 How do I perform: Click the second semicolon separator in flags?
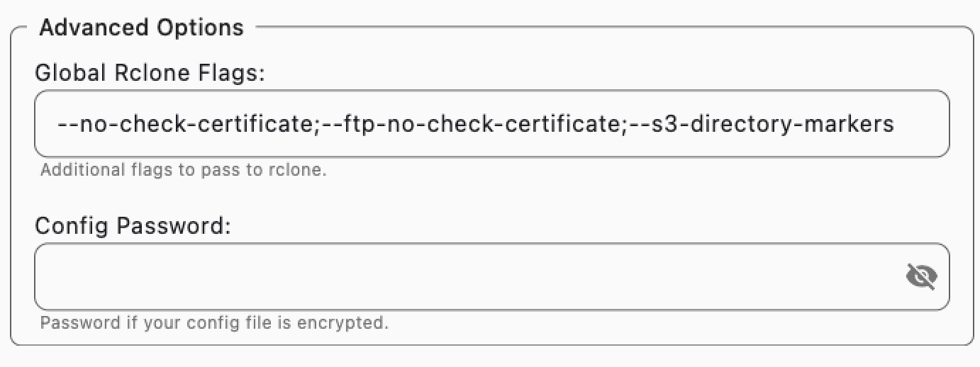coord(624,125)
